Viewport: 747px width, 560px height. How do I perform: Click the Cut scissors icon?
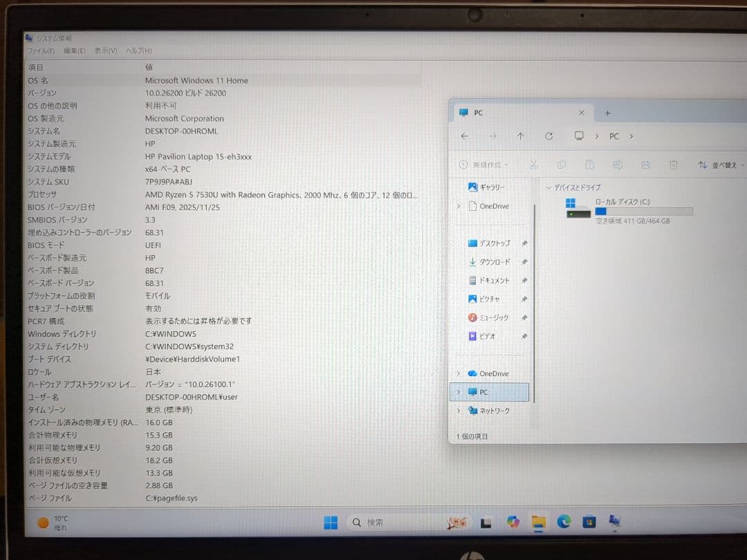pos(533,165)
